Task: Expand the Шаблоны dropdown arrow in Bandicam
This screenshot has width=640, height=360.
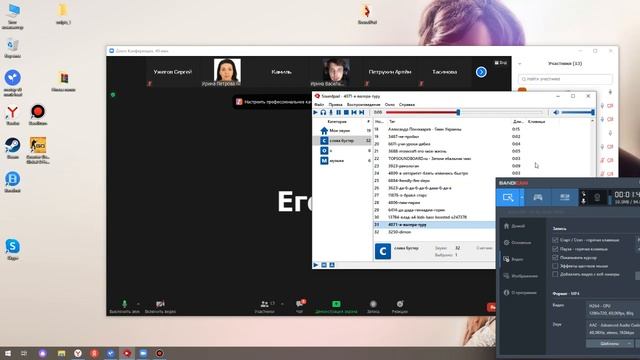Action: pyautogui.click(x=630, y=344)
